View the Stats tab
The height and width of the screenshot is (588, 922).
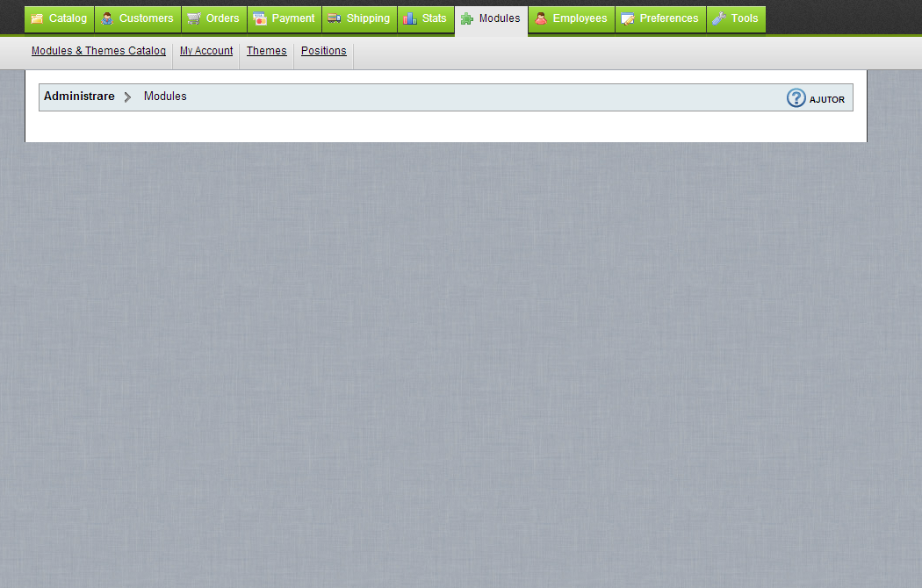tap(426, 19)
